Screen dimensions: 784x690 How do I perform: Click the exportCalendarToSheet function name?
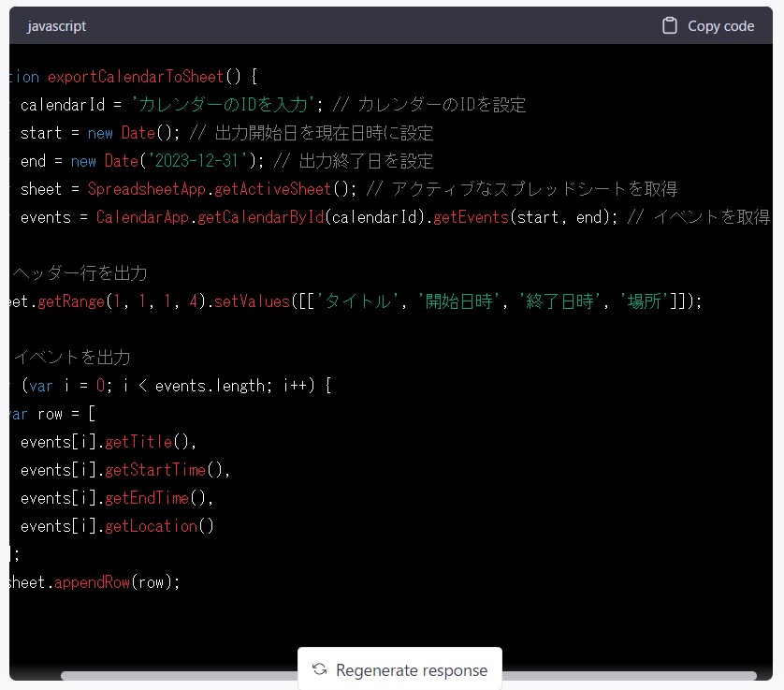[135, 77]
